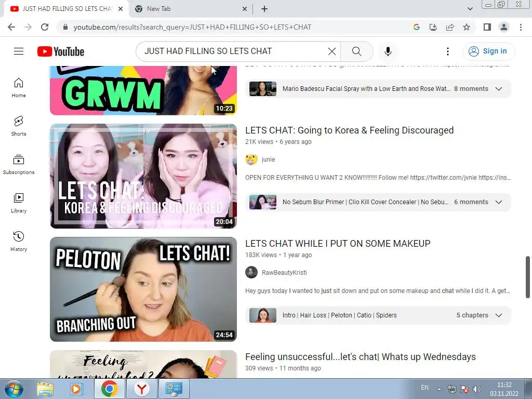Open the tab search dropdown arrow
The height and width of the screenshot is (399, 532).
coord(470,9)
